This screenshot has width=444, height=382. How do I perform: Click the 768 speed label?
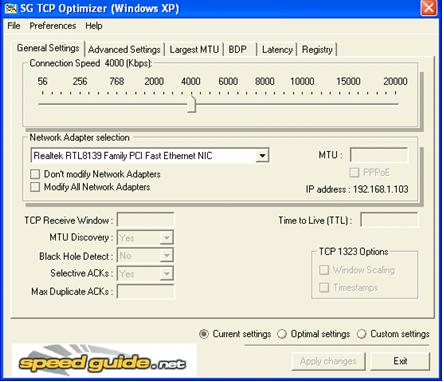point(117,81)
